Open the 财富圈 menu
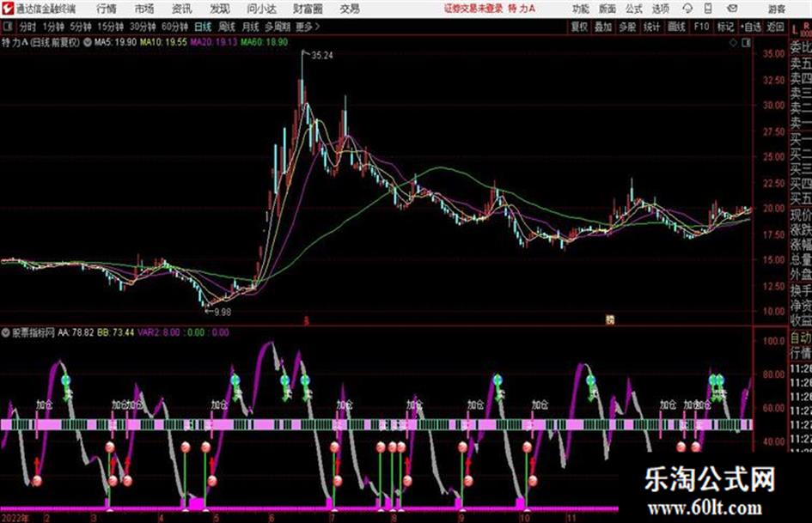The width and height of the screenshot is (812, 523). (x=308, y=9)
